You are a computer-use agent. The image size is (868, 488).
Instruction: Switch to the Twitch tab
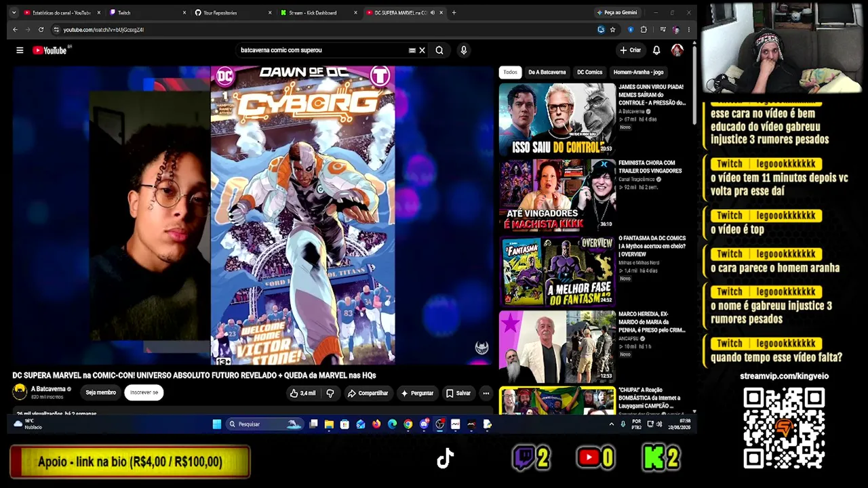click(x=146, y=13)
